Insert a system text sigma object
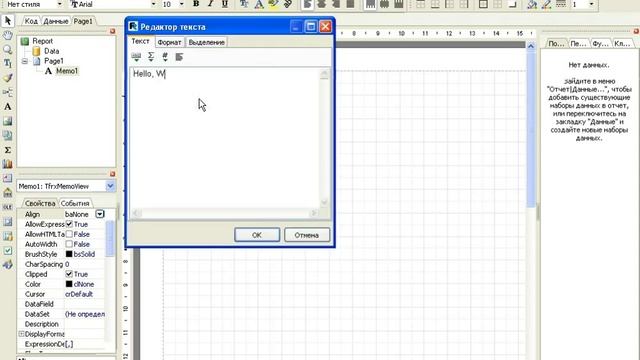640x360 pixels. click(x=7, y=150)
